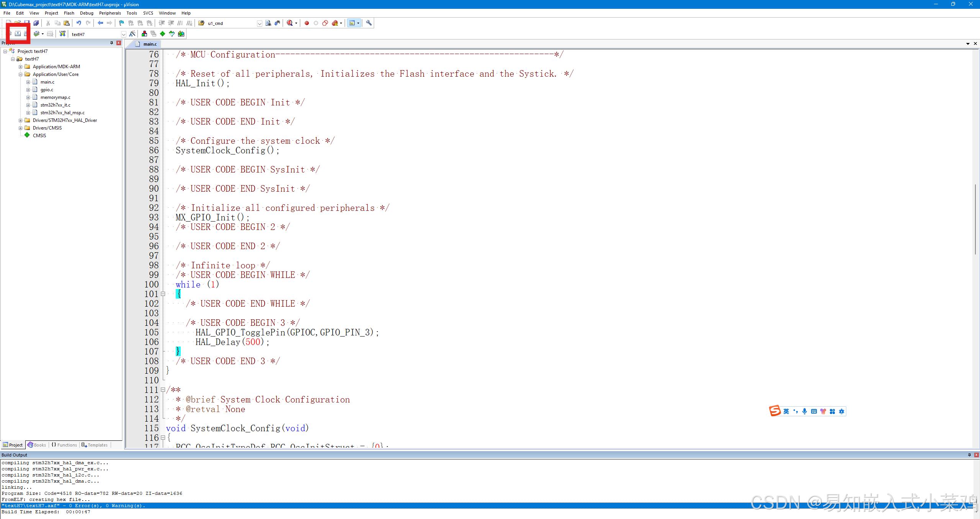The height and width of the screenshot is (519, 980).
Task: Insert breakpoint with red dot icon
Action: tap(307, 23)
